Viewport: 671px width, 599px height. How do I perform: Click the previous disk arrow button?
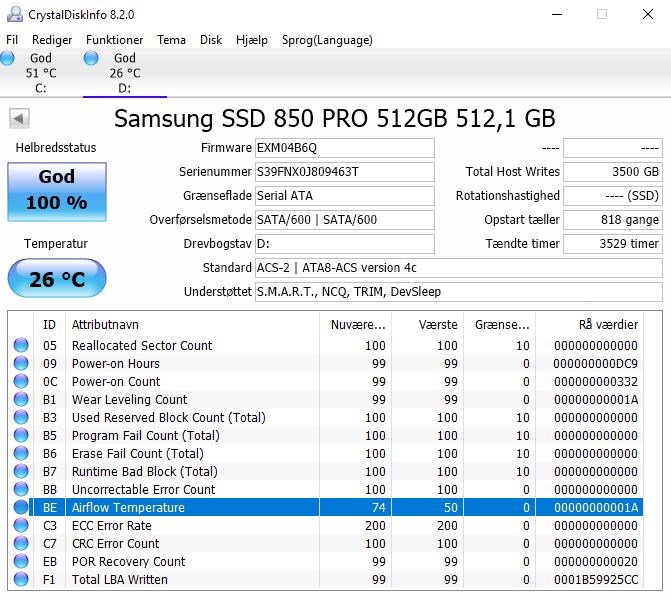coord(19,119)
